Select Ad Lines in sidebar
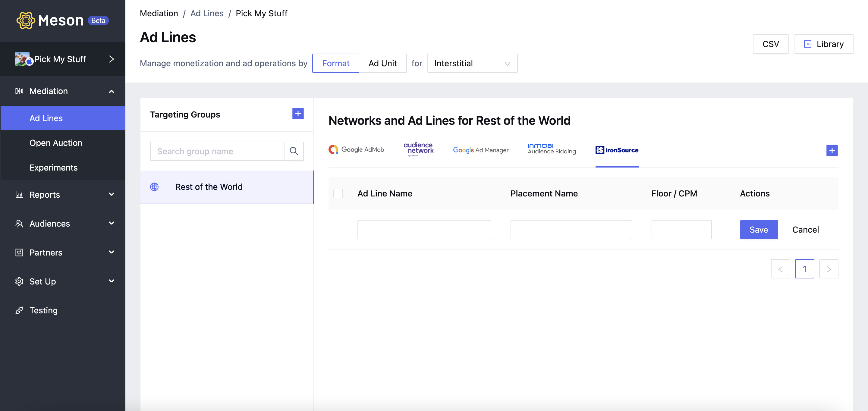This screenshot has height=411, width=868. point(63,118)
